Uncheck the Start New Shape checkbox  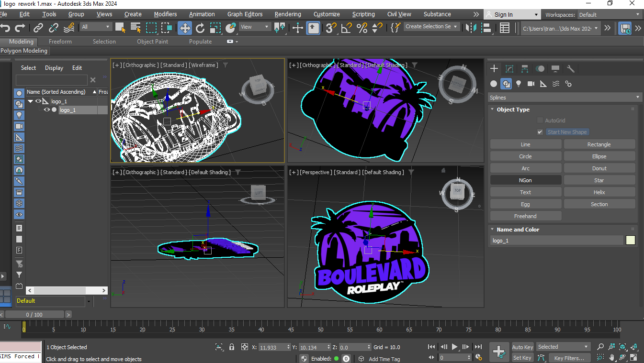point(540,132)
